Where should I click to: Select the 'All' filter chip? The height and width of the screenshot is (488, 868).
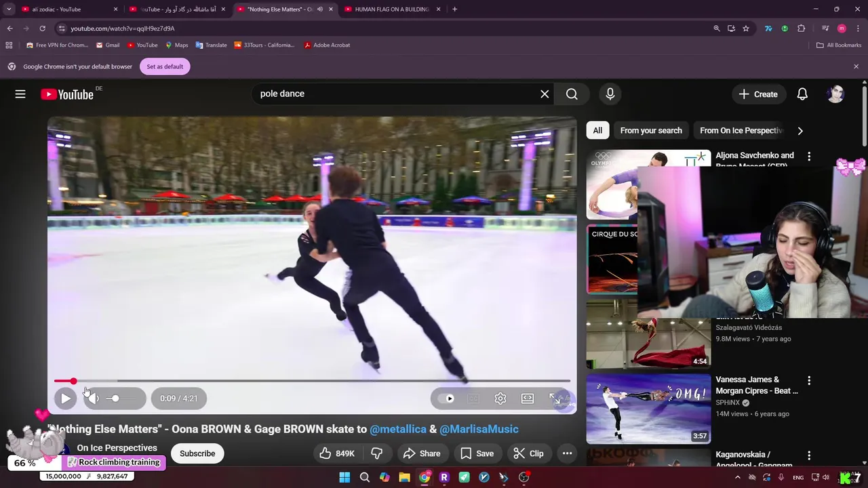[597, 131]
